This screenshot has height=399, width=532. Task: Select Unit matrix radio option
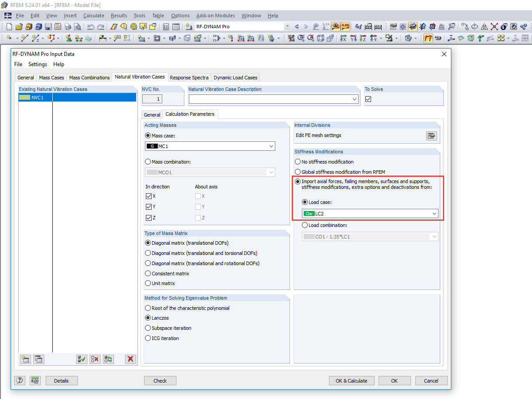pyautogui.click(x=148, y=283)
